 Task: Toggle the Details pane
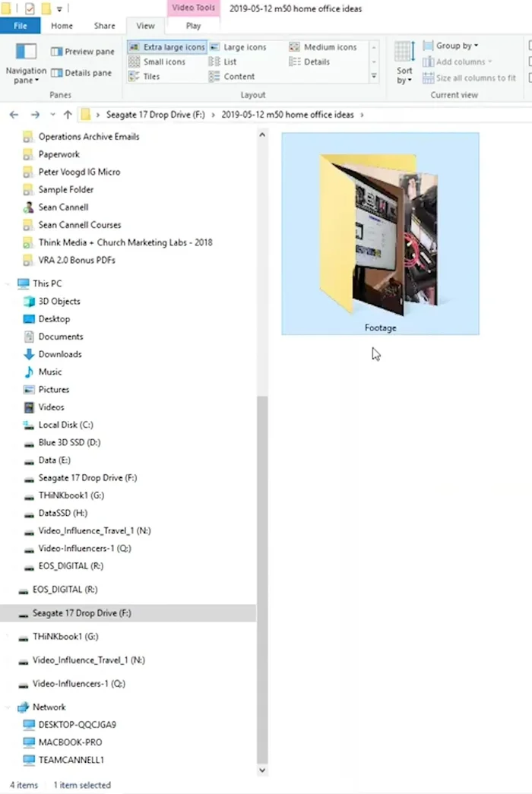[x=81, y=73]
